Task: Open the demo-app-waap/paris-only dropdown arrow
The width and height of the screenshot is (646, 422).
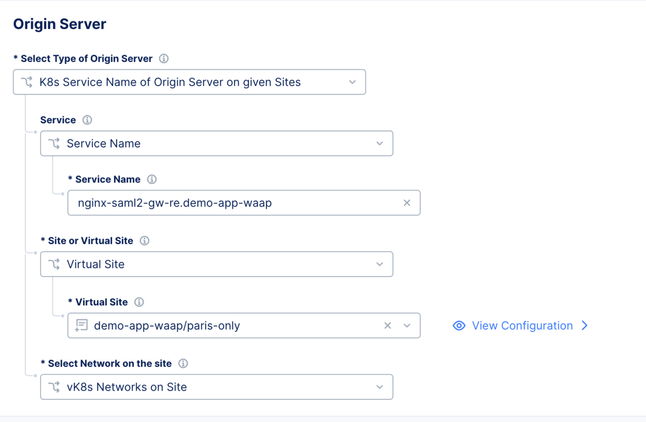Action: [407, 326]
